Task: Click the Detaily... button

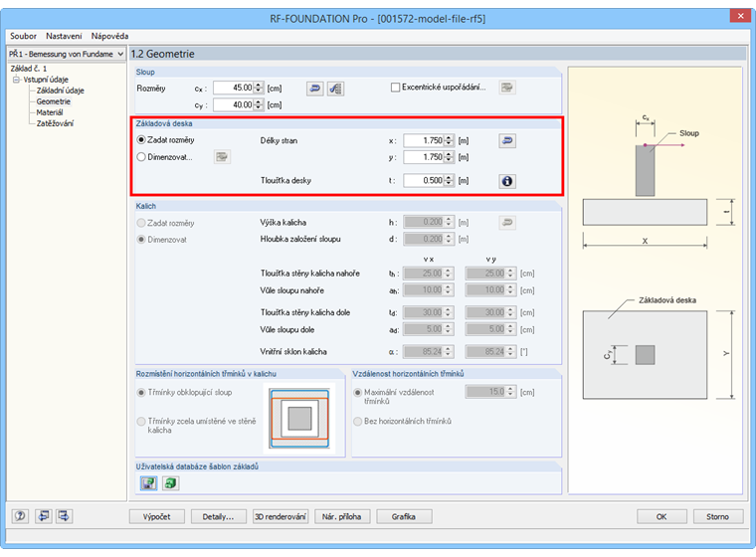Action: 218,516
